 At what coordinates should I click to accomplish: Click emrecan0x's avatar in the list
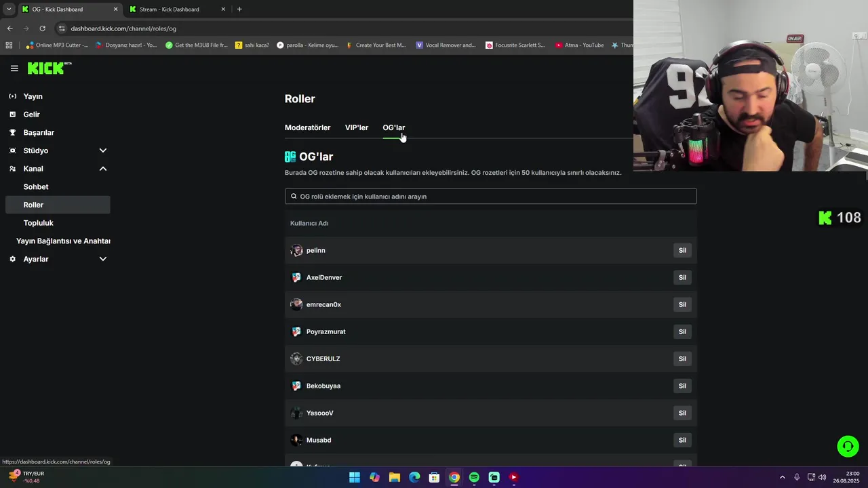tap(296, 304)
